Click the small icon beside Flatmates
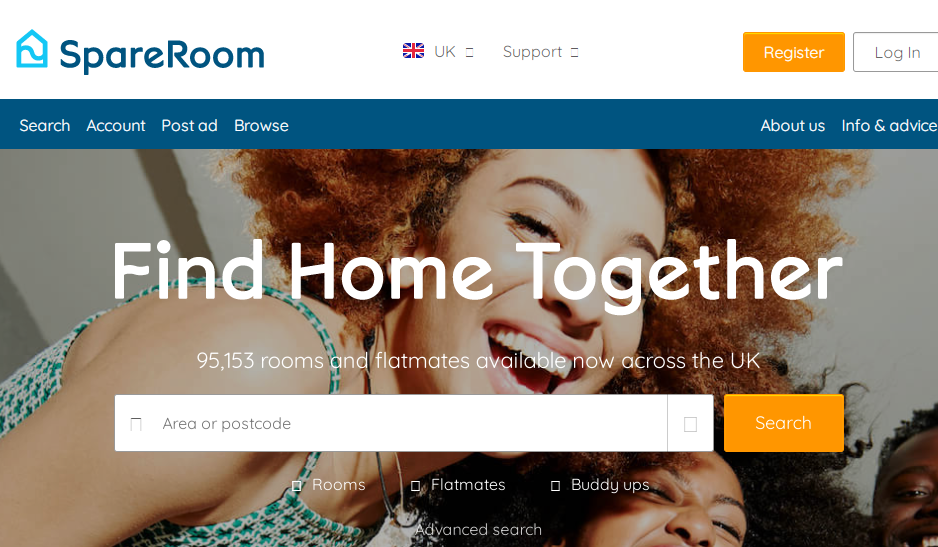Viewport: 938px width, 547px height. 415,485
